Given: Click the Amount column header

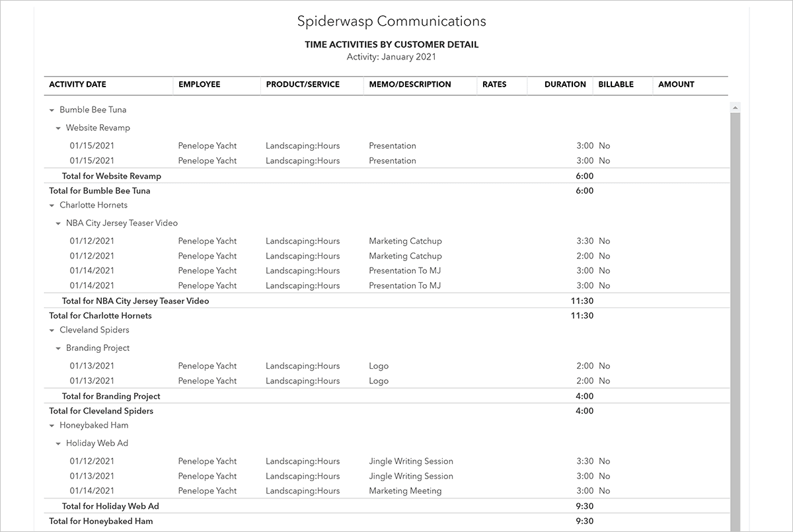Looking at the screenshot, I should point(676,85).
